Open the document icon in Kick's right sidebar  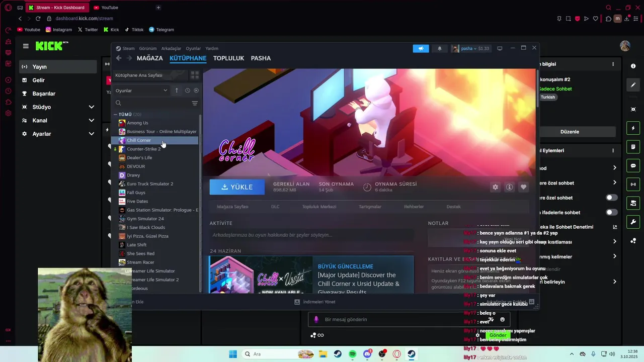pos(633,147)
